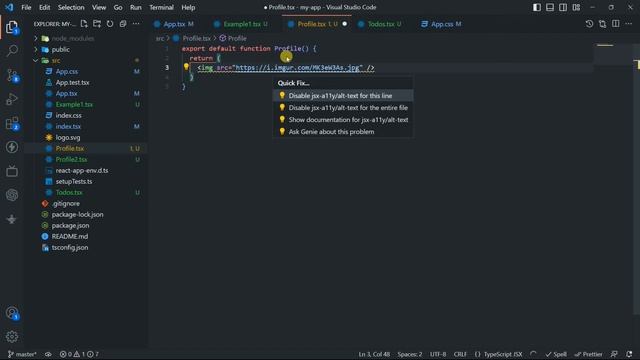Screen dimensions: 640x360
Task: Toggle primary sidebar layout icon
Action: pyautogui.click(x=537, y=7)
